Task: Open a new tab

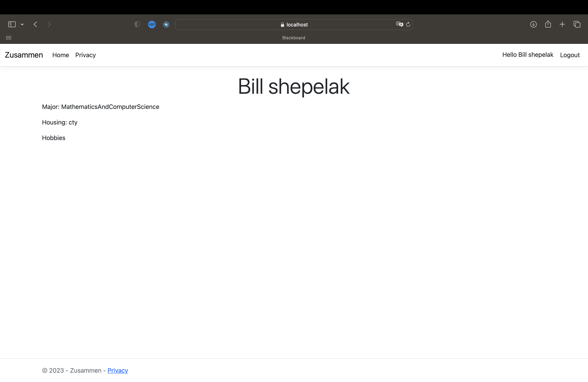Action: [562, 24]
